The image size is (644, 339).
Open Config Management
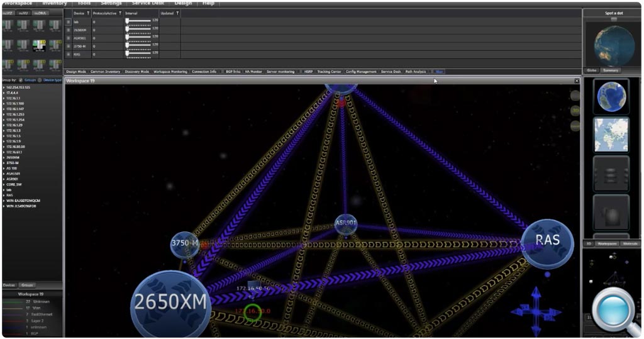pos(361,72)
